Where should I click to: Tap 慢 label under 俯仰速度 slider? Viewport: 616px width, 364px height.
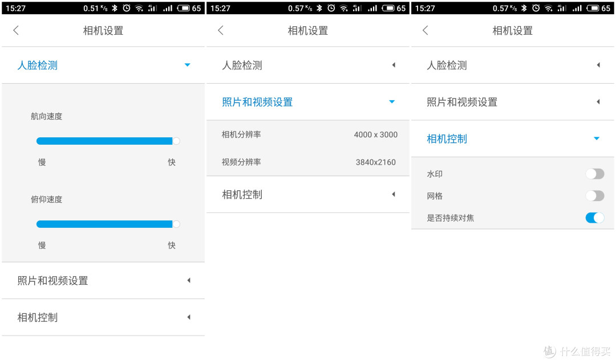42,245
